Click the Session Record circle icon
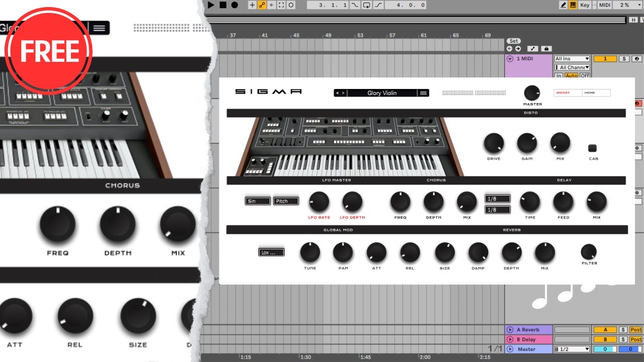Viewport: 644px width, 362px height. 291,5
